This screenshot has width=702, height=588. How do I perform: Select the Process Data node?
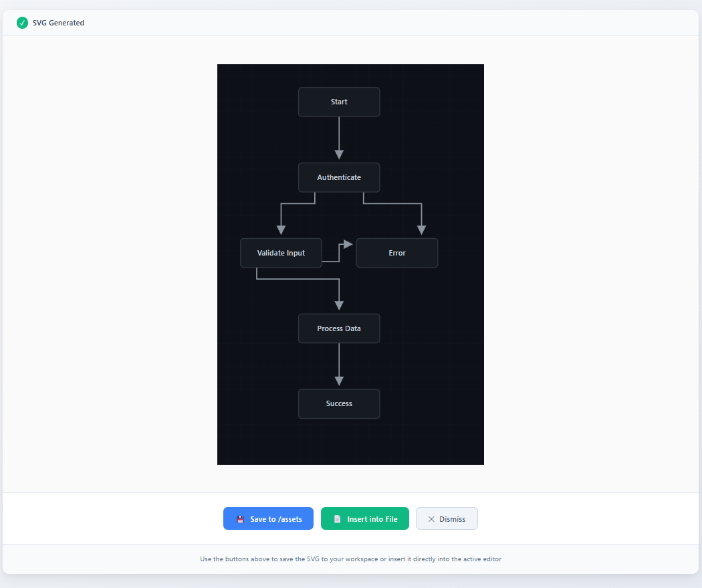point(339,328)
